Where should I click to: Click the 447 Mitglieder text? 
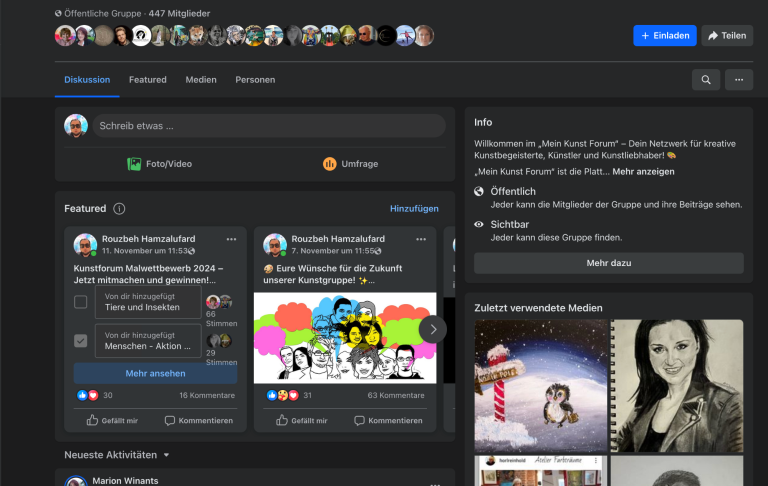click(x=179, y=14)
